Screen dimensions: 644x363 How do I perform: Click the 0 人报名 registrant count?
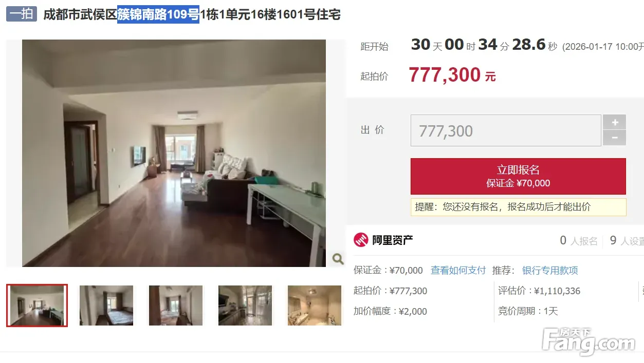pyautogui.click(x=579, y=240)
